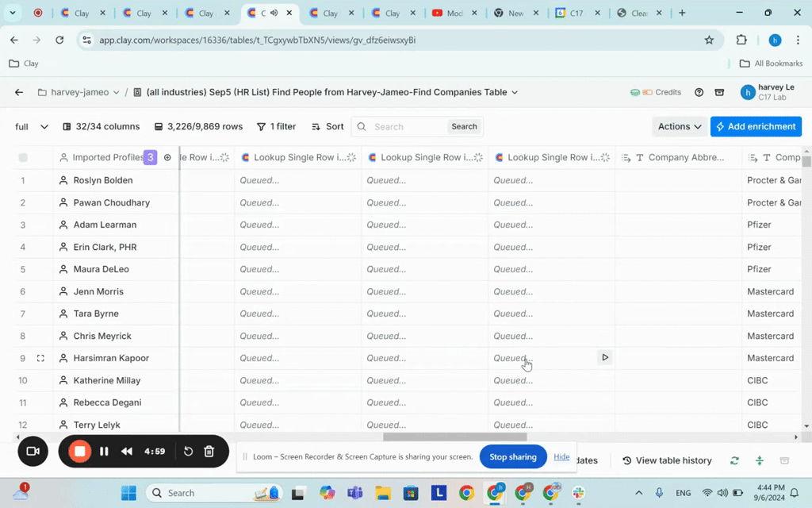
Task: Click the table's horizontal scrollbar thumb
Action: pos(454,437)
